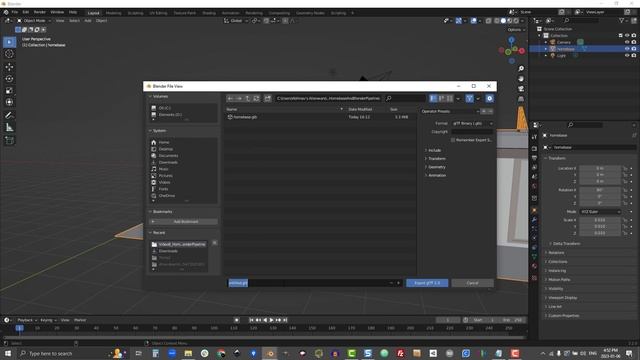Switch to the UV Editing workspace tab
Screen dimensions: 640x360
(x=158, y=13)
